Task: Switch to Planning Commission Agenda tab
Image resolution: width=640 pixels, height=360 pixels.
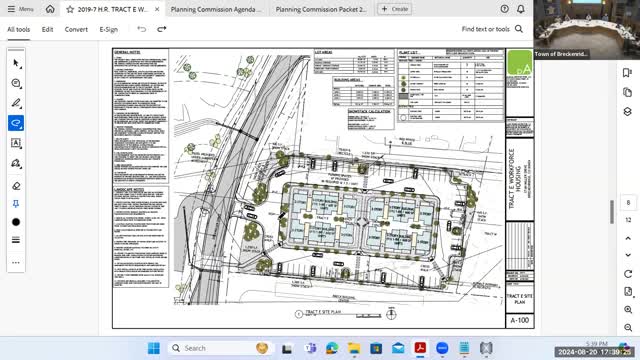Action: pyautogui.click(x=216, y=9)
